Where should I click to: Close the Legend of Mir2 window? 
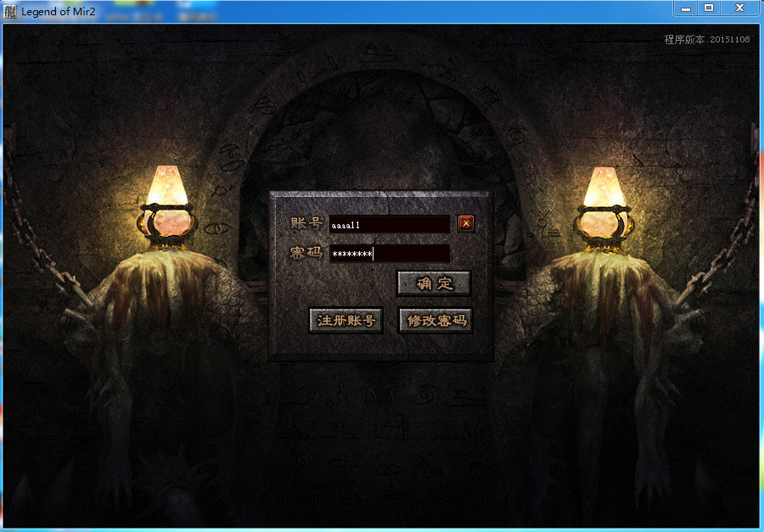[x=739, y=8]
